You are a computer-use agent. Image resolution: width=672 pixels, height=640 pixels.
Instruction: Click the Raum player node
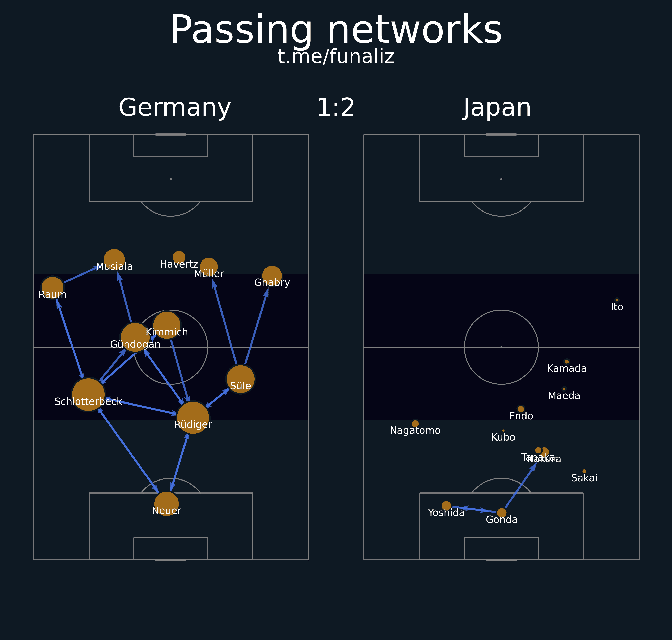tap(52, 287)
